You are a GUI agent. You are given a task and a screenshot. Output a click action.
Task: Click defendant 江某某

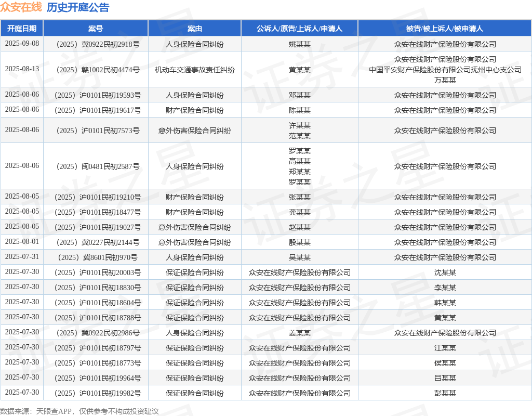445,348
